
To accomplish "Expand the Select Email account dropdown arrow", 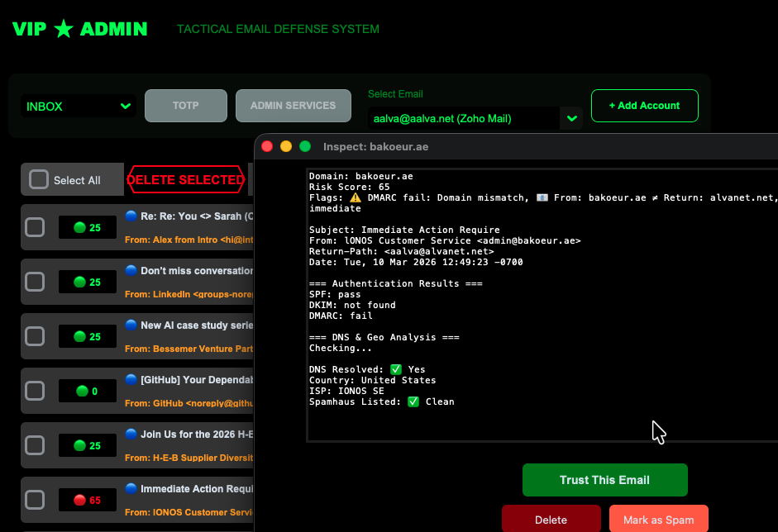I will pyautogui.click(x=571, y=118).
